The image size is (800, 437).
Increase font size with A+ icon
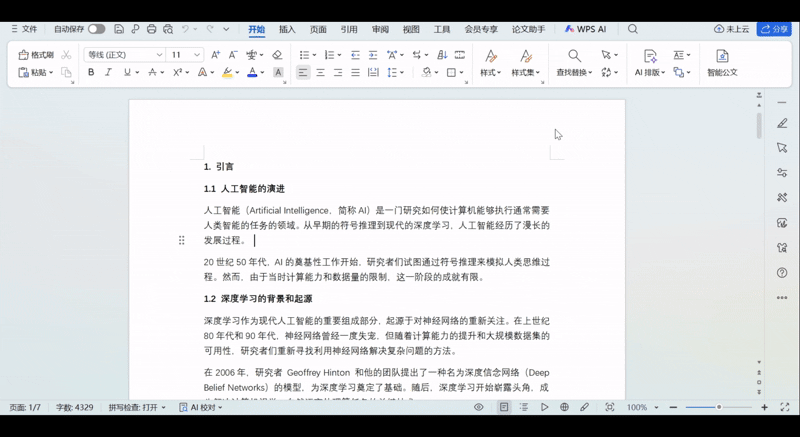pos(216,55)
